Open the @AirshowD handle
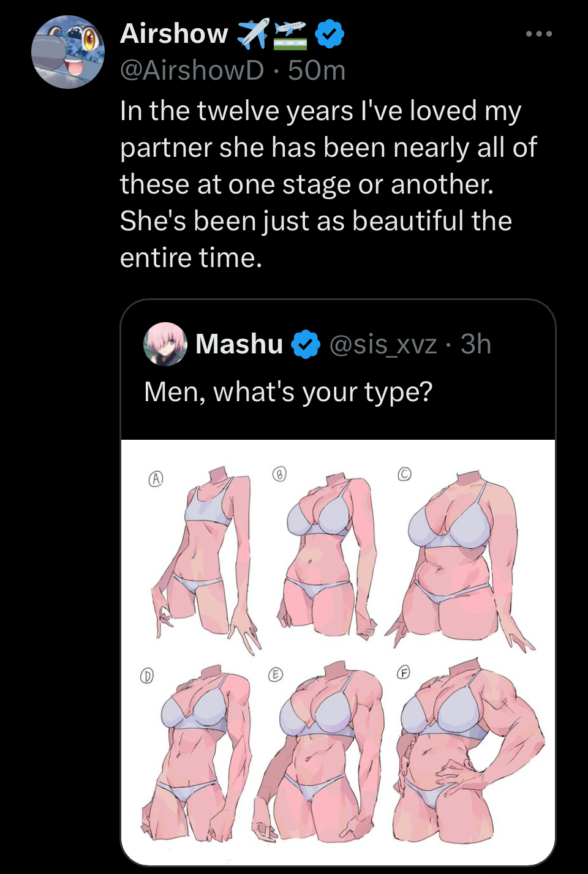Screen dimensions: 588x874 (192, 70)
